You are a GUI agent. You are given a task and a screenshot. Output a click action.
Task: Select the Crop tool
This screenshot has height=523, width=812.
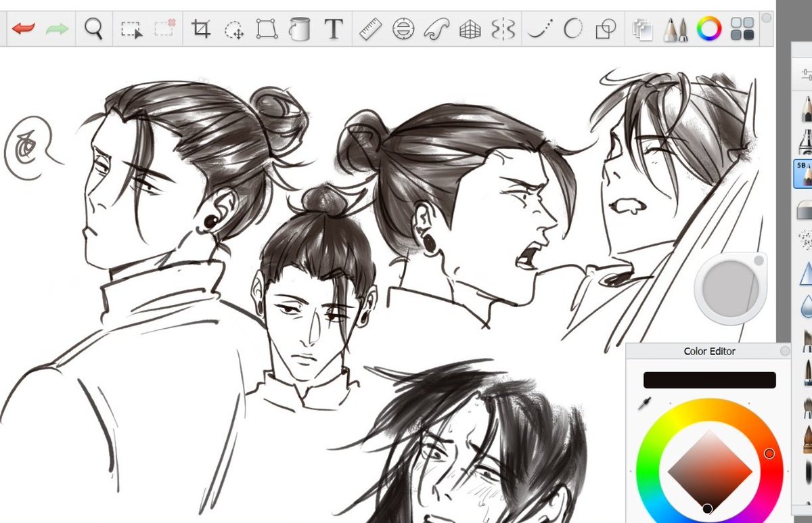click(200, 28)
